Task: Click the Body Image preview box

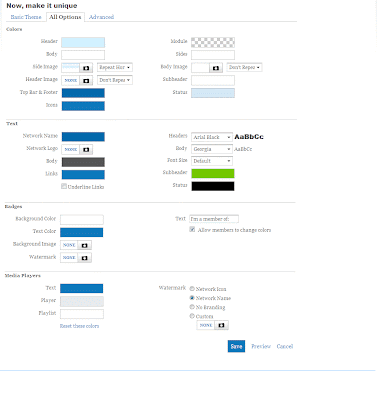Action: point(201,68)
